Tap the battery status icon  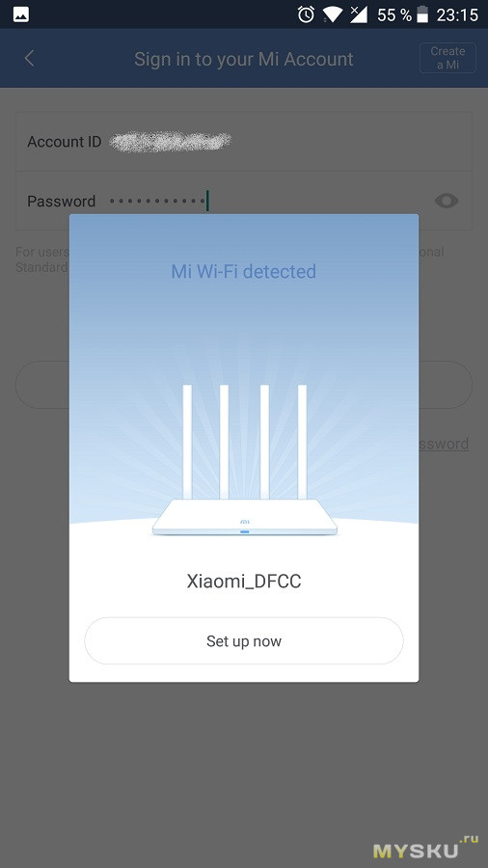tap(422, 14)
